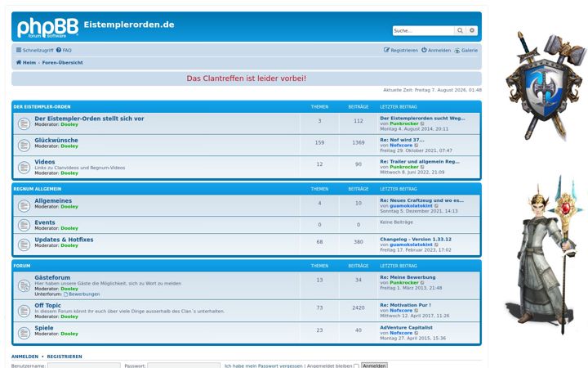The width and height of the screenshot is (588, 368).
Task: Open the Events forum
Action: 45,222
